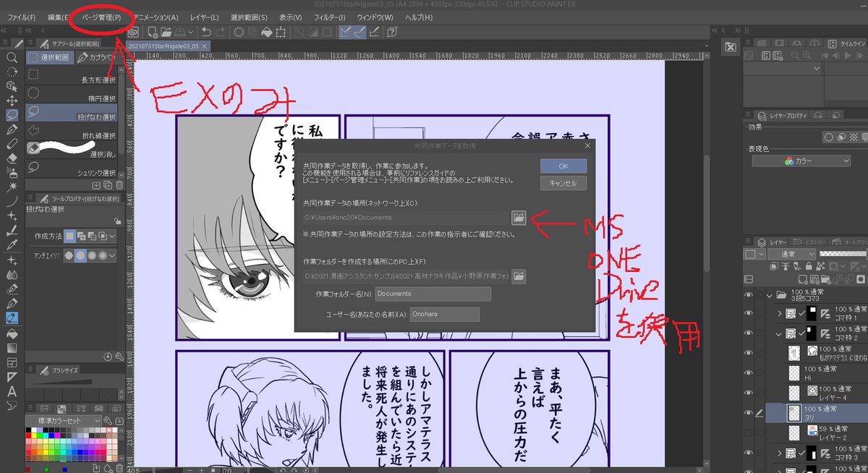Viewport: 868px width, 473px height.
Task: Collapse the 3段5コマ3 layer folder
Action: pos(769,295)
